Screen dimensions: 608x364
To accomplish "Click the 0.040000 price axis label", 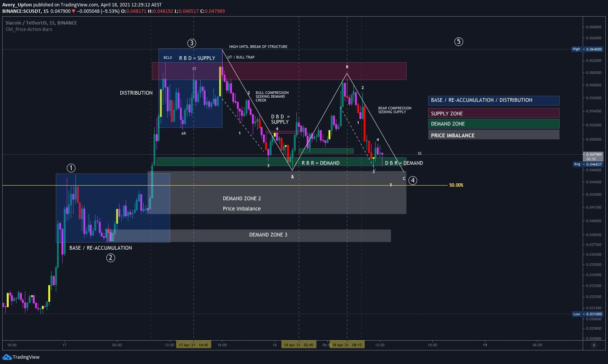I will click(x=594, y=221).
